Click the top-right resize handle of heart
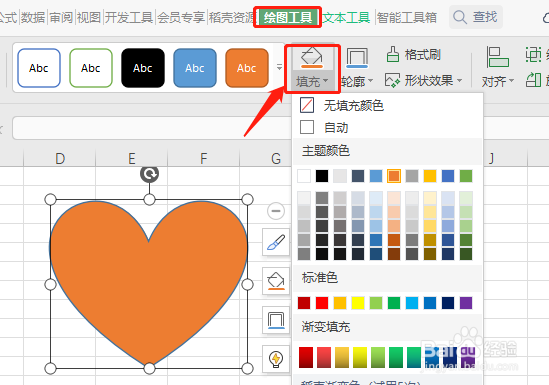Screen dimensions: 549x385 pos(248,200)
